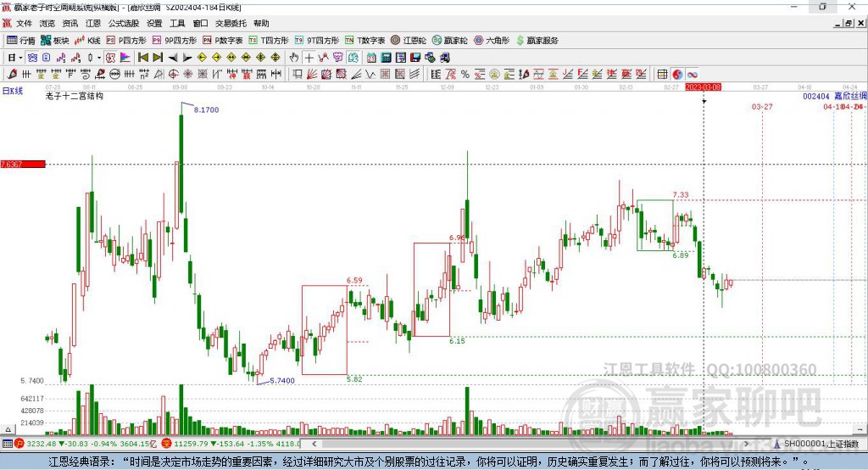The image size is (868, 470).
Task: Open the 行情 (quotes) toolbar button
Action: (20, 41)
